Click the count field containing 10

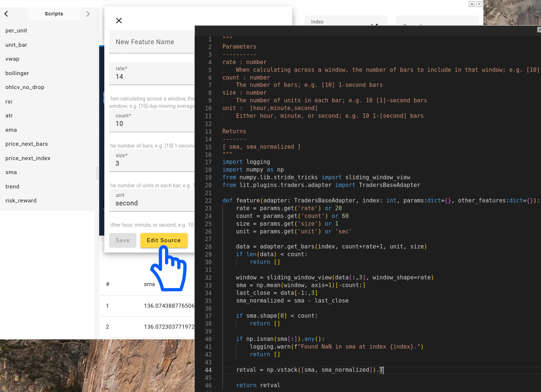pos(151,121)
